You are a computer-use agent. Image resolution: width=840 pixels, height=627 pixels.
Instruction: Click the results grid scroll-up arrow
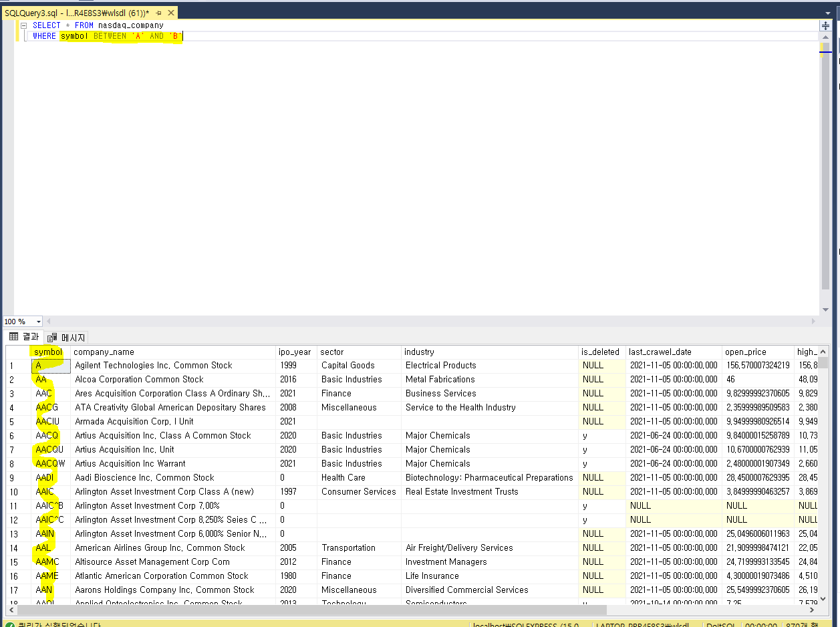coord(823,351)
